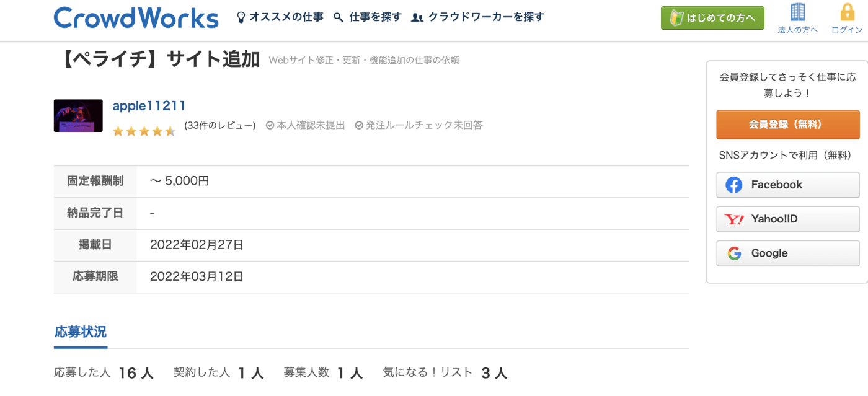Click the Facebook logo icon
The width and height of the screenshot is (868, 396).
tap(734, 185)
